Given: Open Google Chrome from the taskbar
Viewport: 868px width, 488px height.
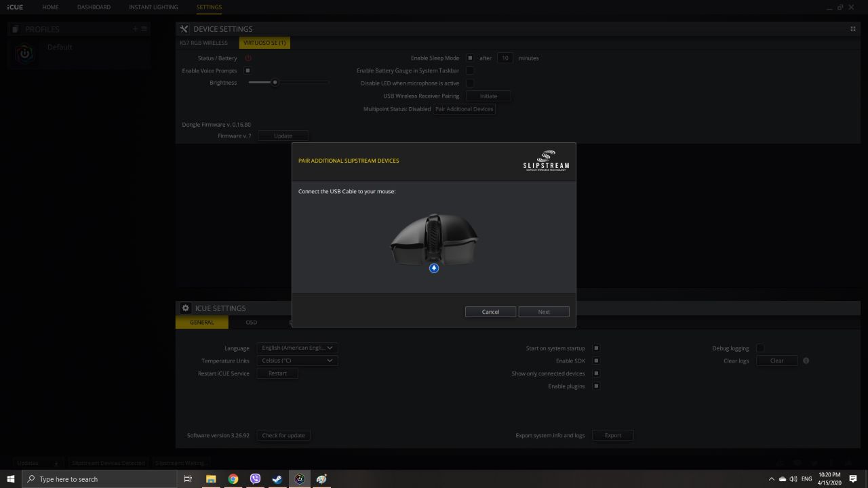Looking at the screenshot, I should [x=233, y=479].
